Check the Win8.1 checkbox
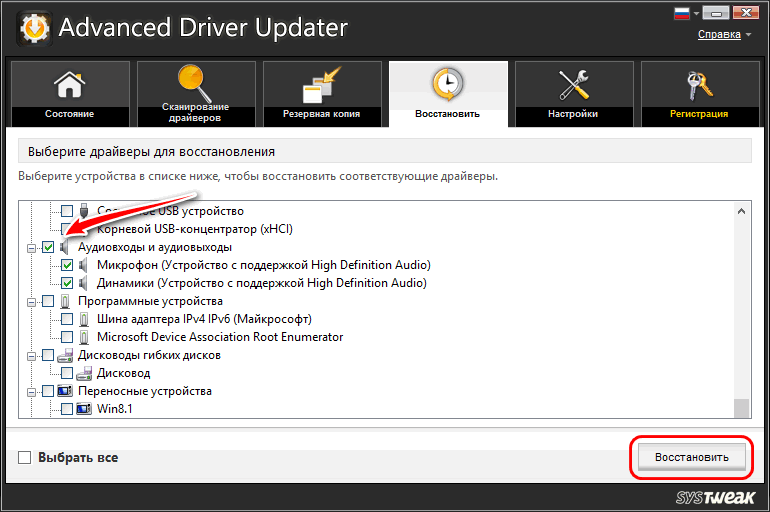This screenshot has height=512, width=770. coord(67,409)
